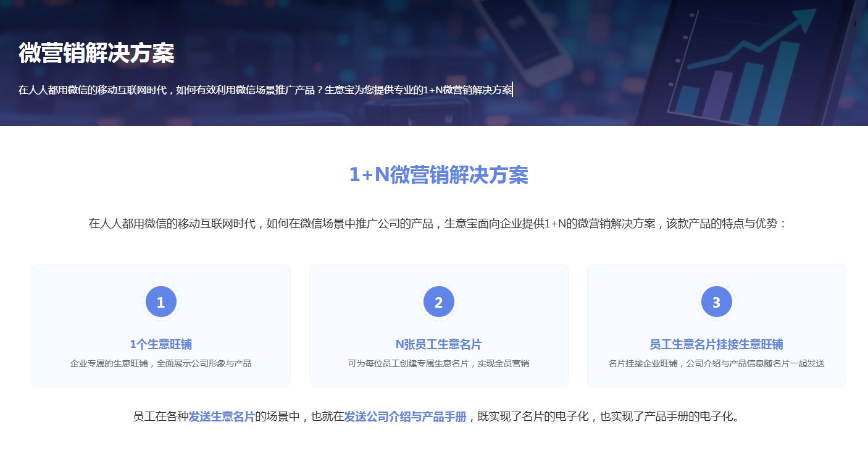The width and height of the screenshot is (868, 469).
Task: Click the number 1 circle icon
Action: [161, 302]
